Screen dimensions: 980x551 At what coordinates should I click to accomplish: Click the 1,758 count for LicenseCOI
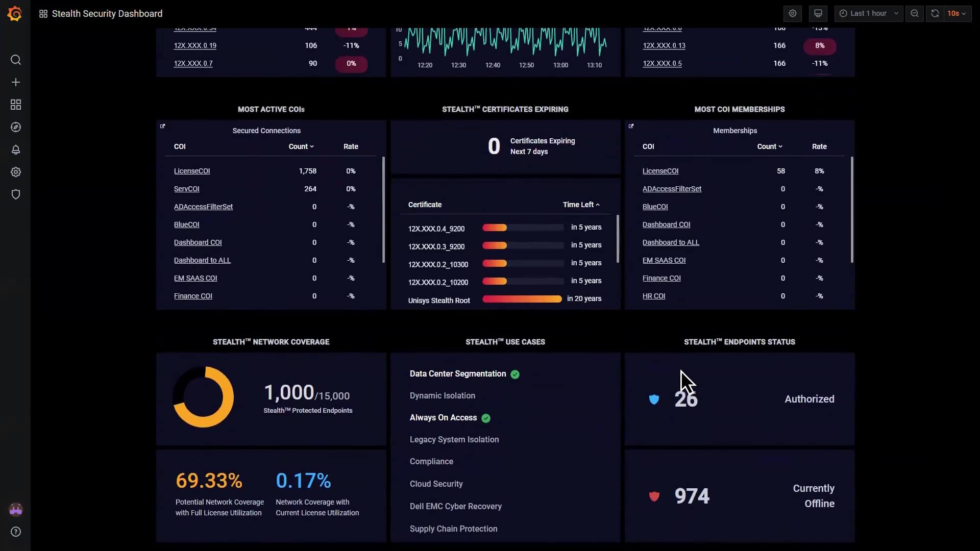pos(308,171)
